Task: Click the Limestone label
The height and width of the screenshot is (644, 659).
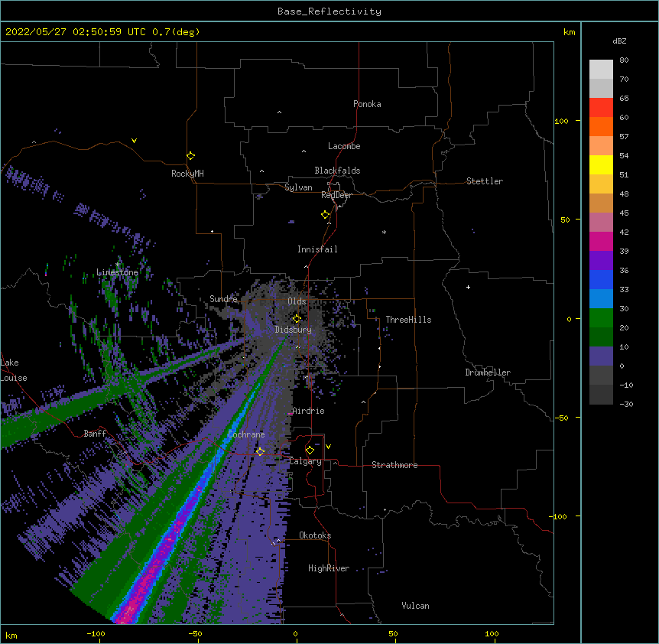Action: tap(117, 272)
